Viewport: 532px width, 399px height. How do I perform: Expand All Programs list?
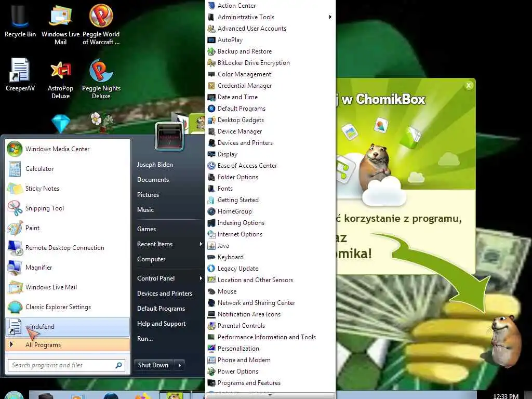68,345
